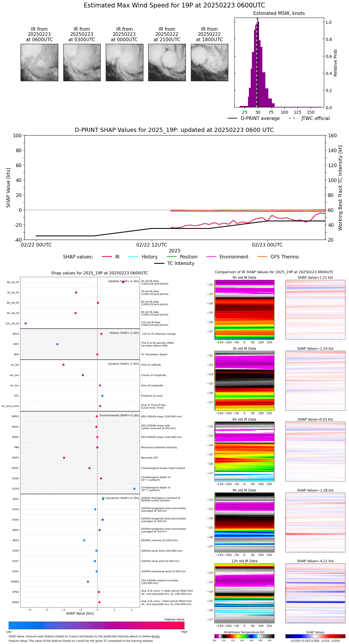Click the black TC Intensity legend line
Viewport: 349px width, 644px height.
159,263
